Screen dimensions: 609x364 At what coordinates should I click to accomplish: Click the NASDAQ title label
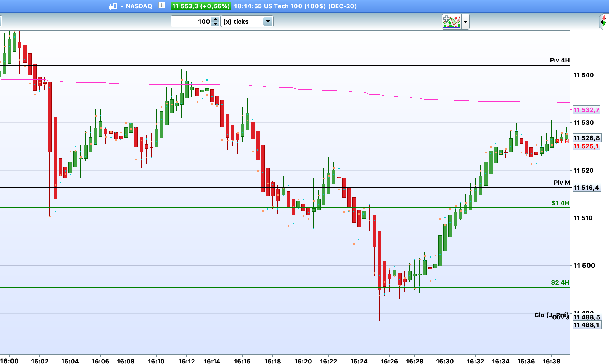pyautogui.click(x=139, y=6)
